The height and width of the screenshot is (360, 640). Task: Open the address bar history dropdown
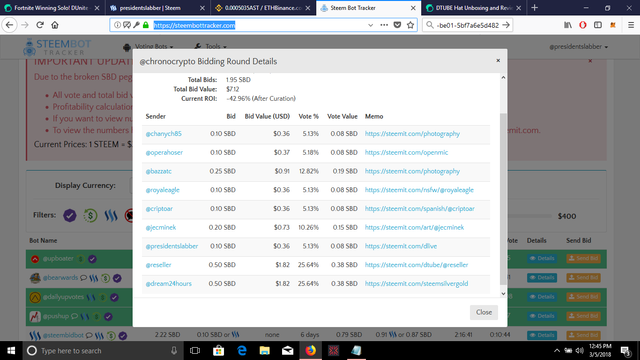pos(370,25)
